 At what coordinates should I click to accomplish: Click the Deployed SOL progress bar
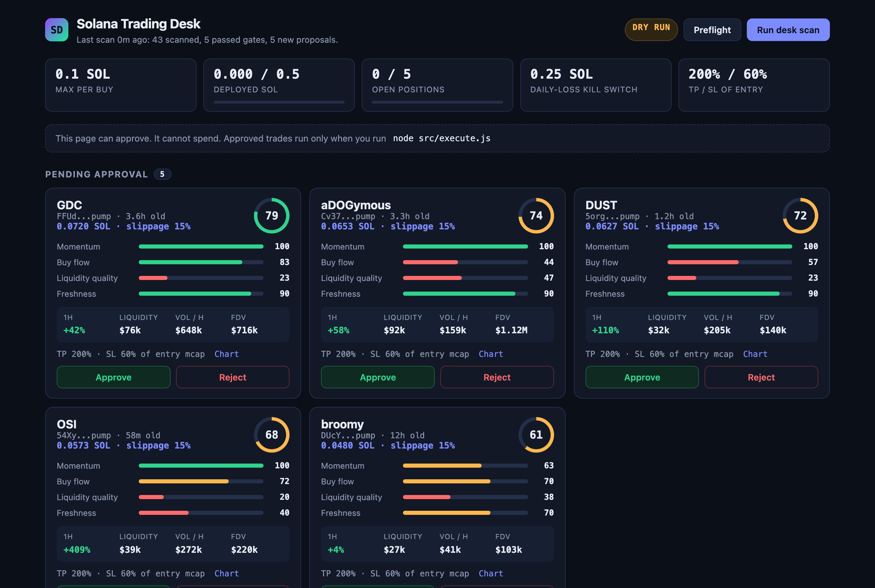click(279, 102)
